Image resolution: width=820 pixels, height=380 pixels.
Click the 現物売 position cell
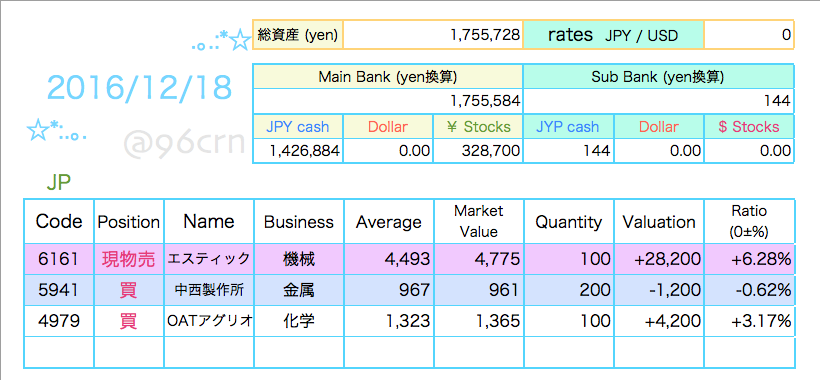point(129,259)
